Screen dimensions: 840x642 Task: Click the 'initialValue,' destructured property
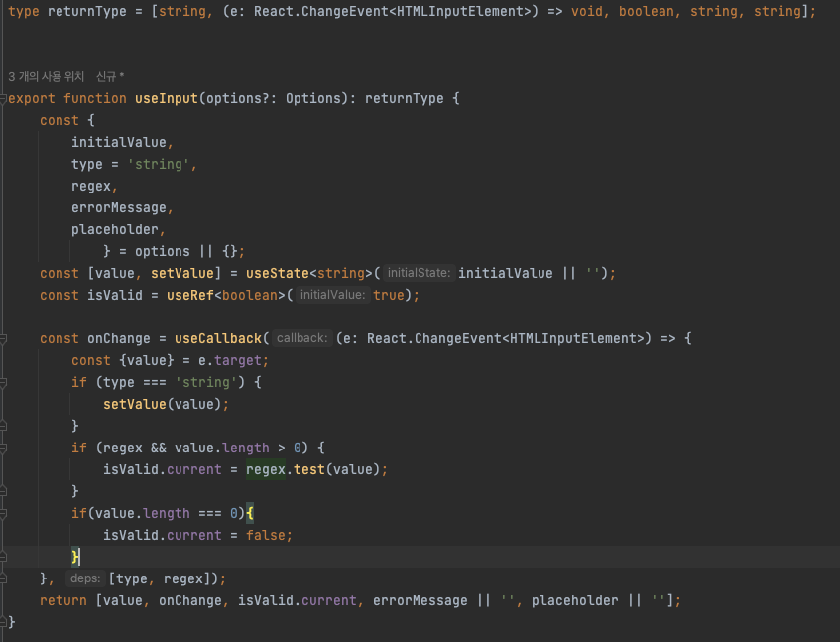122,143
